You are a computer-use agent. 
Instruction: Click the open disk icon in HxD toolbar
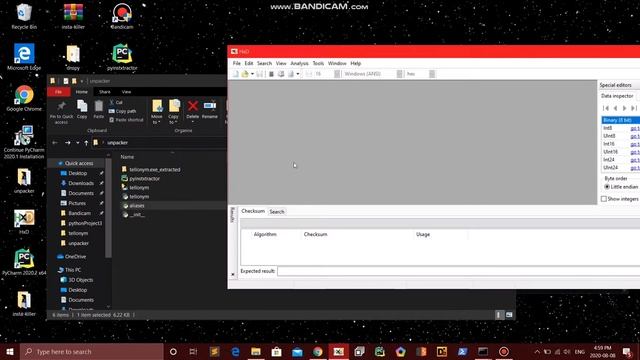tap(281, 74)
